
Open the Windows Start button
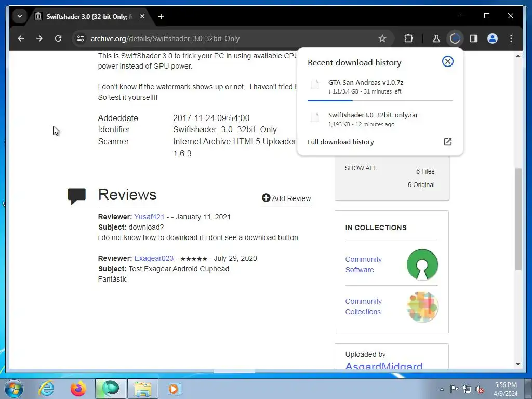tap(14, 389)
